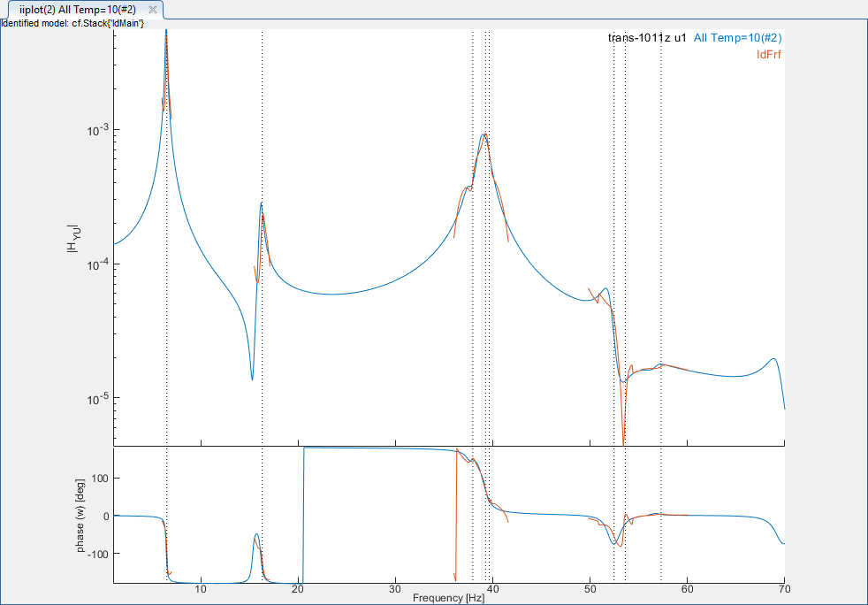The image size is (868, 605).
Task: Click the 'phase (w) [deg]' axis label
Action: tap(80, 515)
